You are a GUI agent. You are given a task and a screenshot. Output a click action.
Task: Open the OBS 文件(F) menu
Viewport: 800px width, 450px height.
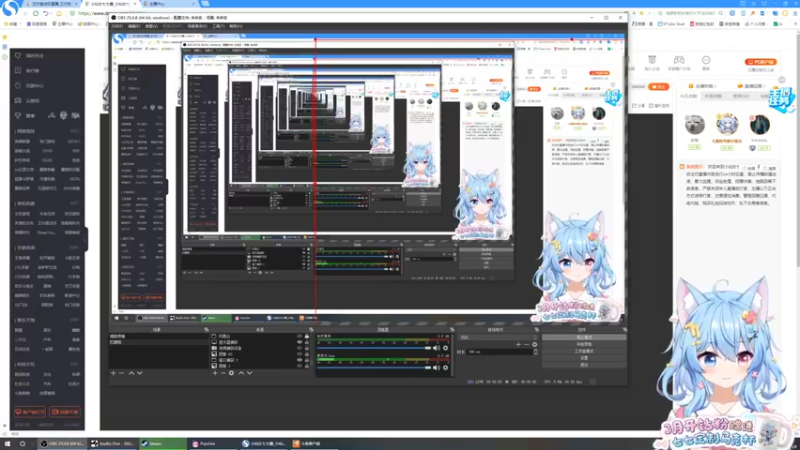tap(117, 26)
